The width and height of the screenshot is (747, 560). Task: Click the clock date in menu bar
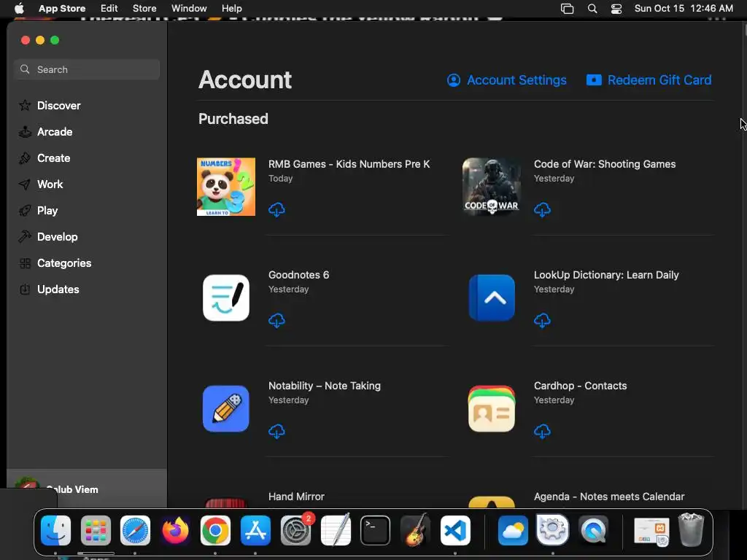click(x=684, y=9)
